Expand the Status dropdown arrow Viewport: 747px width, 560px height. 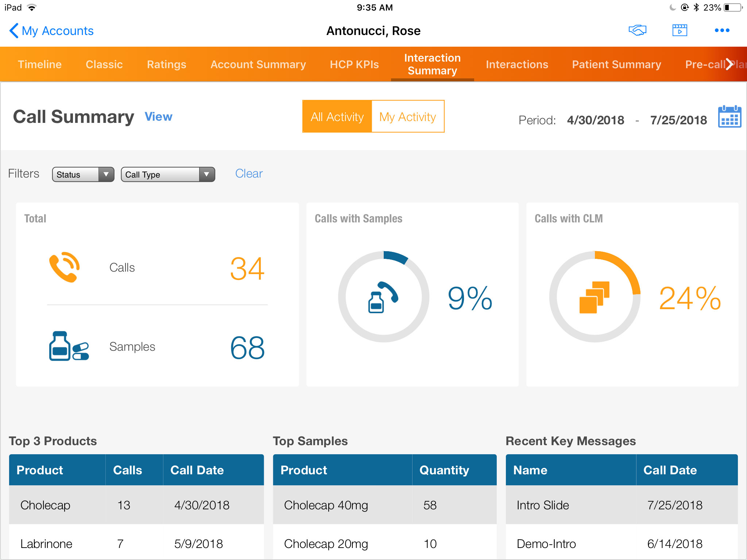pos(106,174)
